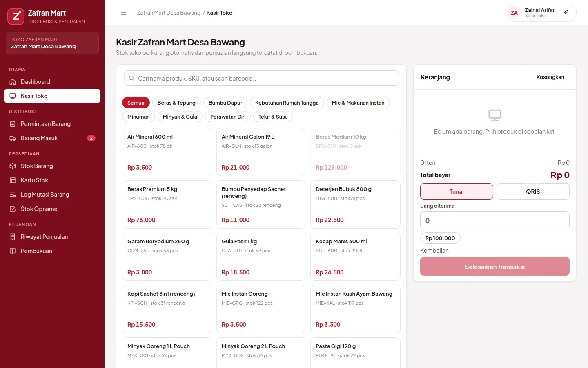This screenshot has width=588, height=368.
Task: Open Zafran Mart Desa Bawang breadcrumb link
Action: [169, 13]
